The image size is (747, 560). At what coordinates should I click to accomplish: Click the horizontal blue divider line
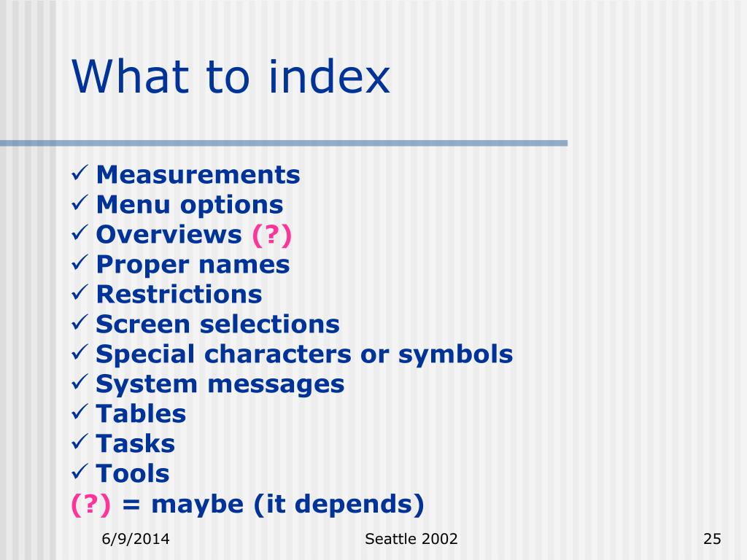284,143
